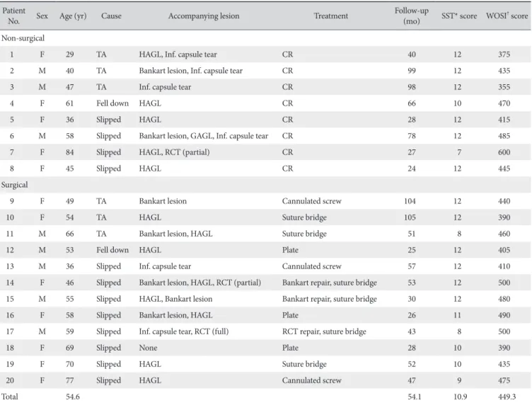Click 'Cannulated screw' in patient 9 row
The image size is (532, 403).
point(311,201)
